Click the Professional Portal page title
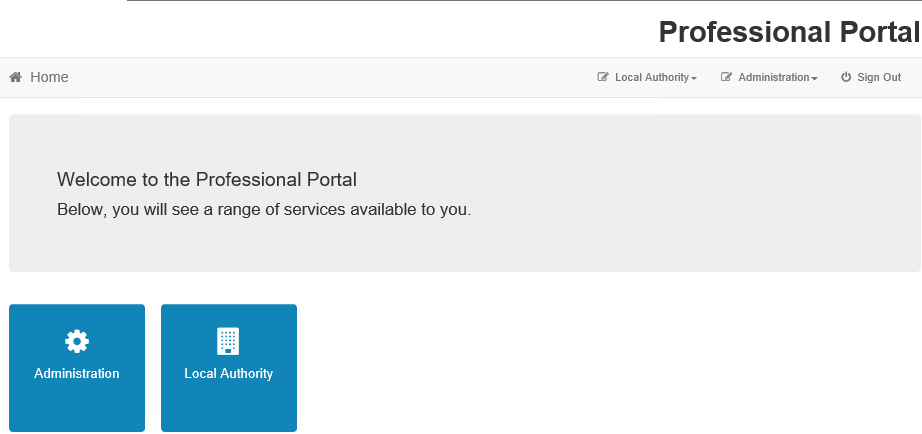This screenshot has width=922, height=434. pyautogui.click(x=789, y=32)
